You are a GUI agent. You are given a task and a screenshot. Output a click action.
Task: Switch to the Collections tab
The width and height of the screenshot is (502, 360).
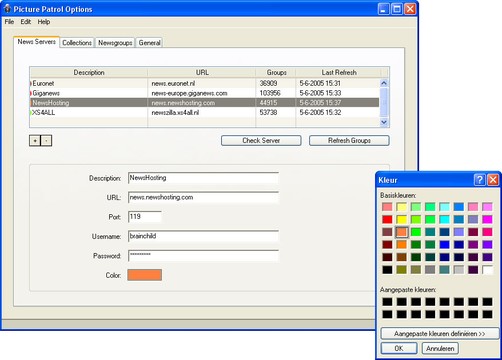click(77, 43)
